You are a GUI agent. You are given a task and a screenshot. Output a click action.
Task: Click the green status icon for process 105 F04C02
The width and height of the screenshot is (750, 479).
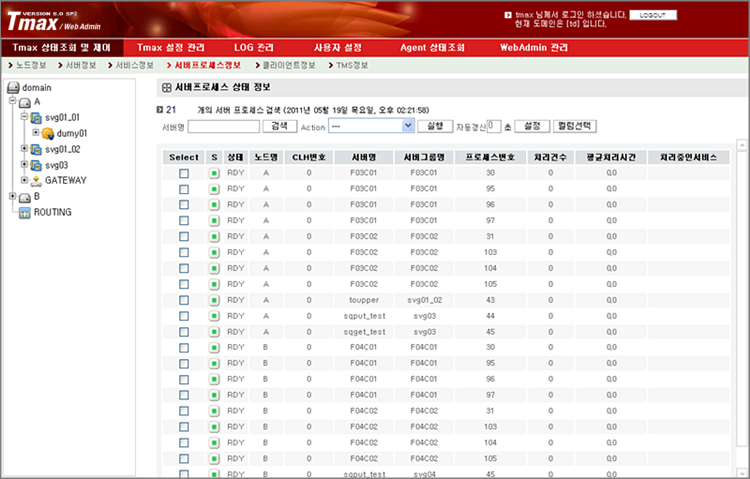[x=214, y=459]
